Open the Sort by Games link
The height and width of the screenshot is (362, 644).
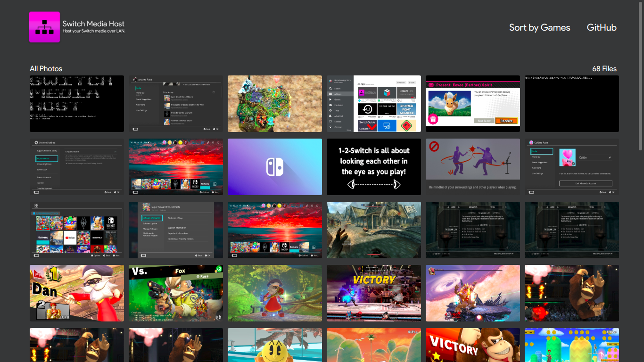point(539,27)
